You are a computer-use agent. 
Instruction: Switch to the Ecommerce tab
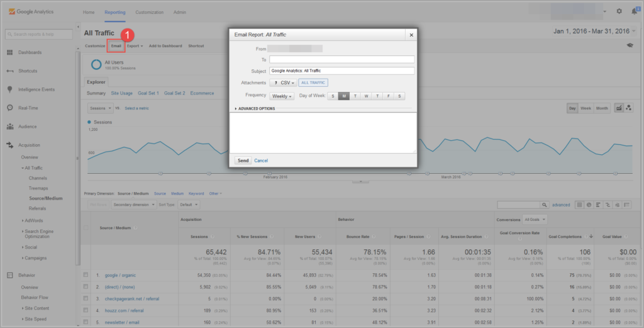pyautogui.click(x=202, y=93)
